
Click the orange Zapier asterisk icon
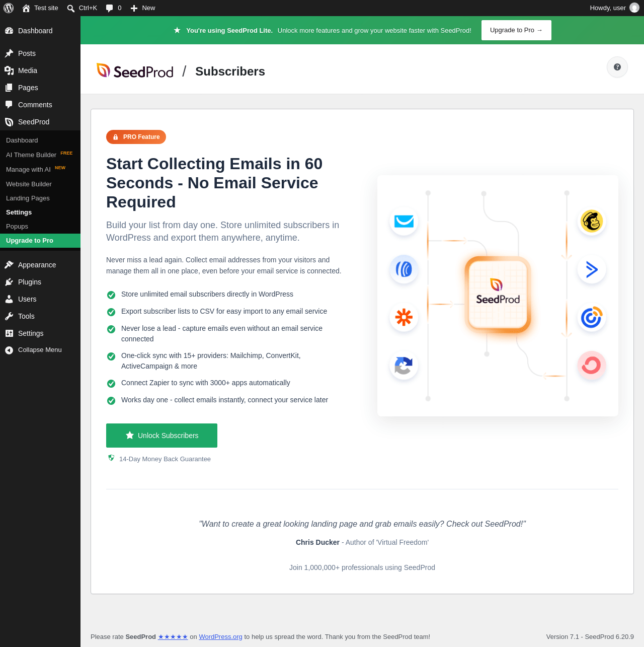[404, 317]
